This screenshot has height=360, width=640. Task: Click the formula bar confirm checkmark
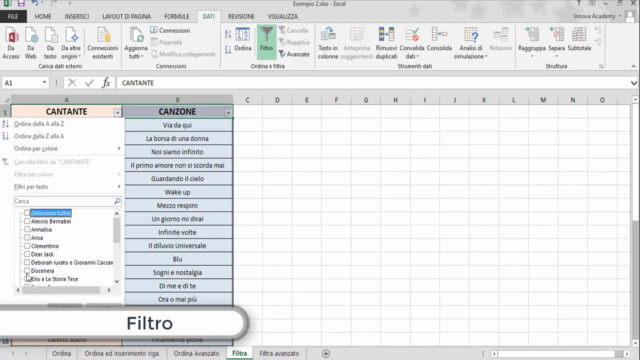pos(89,83)
